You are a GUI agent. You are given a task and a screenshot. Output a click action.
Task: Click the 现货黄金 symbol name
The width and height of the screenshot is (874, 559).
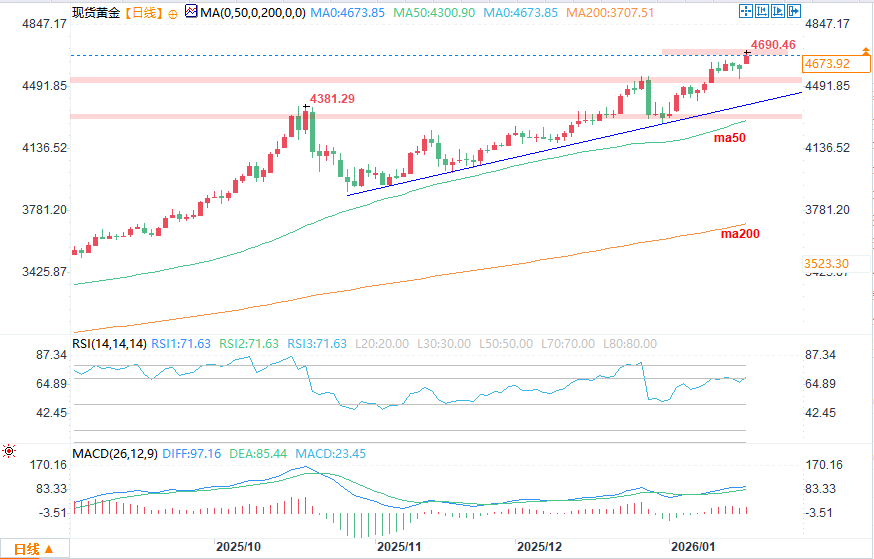pos(96,13)
